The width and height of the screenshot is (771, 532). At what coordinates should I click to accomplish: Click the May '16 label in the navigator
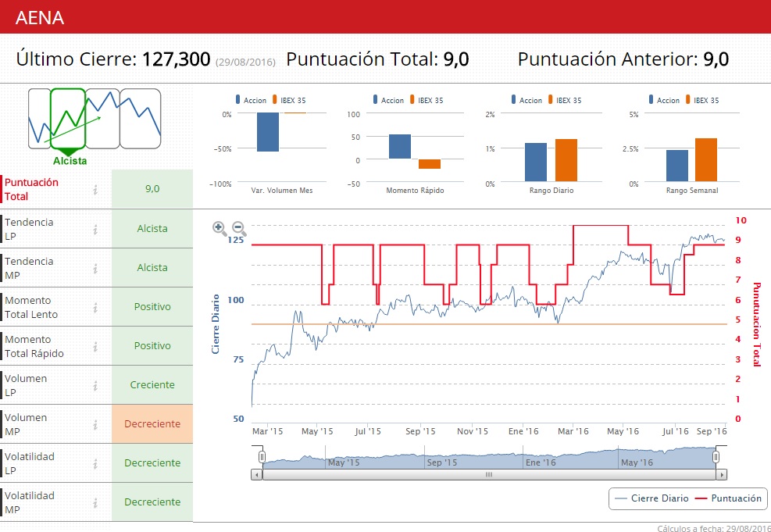pyautogui.click(x=637, y=462)
